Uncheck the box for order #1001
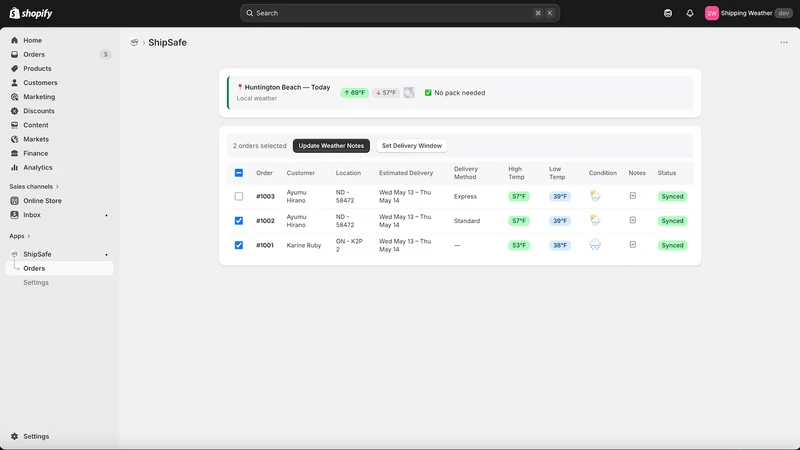This screenshot has width=800, height=450. click(239, 245)
